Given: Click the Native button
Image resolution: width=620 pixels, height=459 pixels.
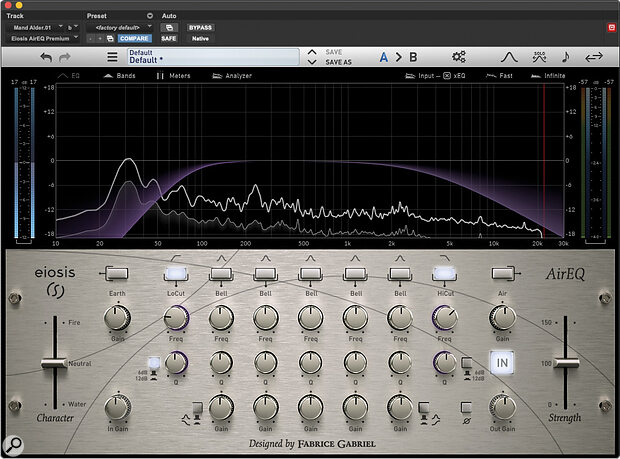Looking at the screenshot, I should pos(200,38).
